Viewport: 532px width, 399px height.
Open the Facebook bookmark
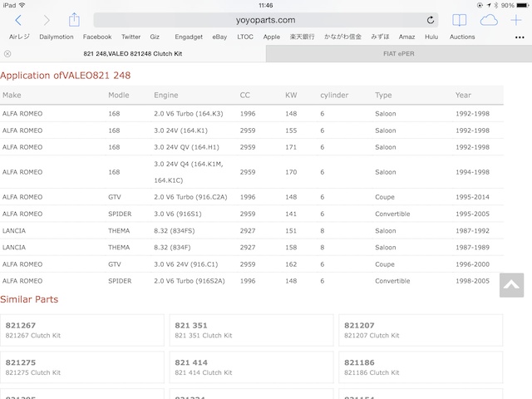coord(97,37)
